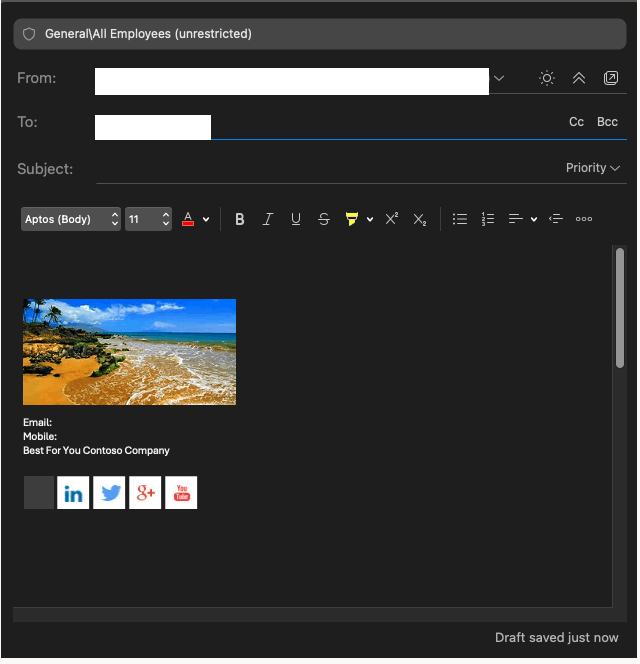Screen dimensions: 640x664
Task: Click the blank gray social icon placeholder
Action: (x=39, y=493)
